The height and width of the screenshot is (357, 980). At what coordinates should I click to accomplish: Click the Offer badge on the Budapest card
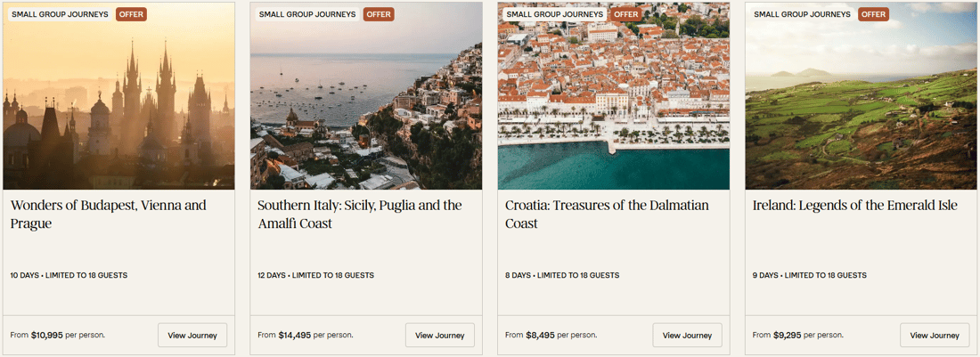pyautogui.click(x=131, y=14)
